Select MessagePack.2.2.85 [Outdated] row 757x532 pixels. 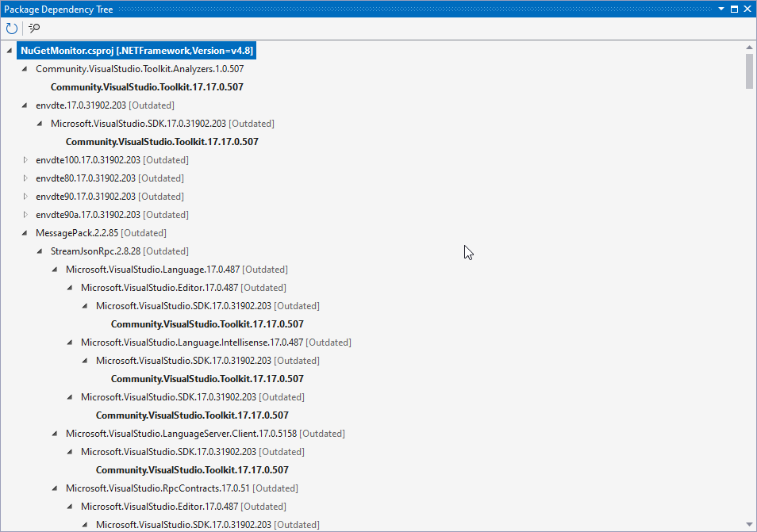pyautogui.click(x=101, y=233)
